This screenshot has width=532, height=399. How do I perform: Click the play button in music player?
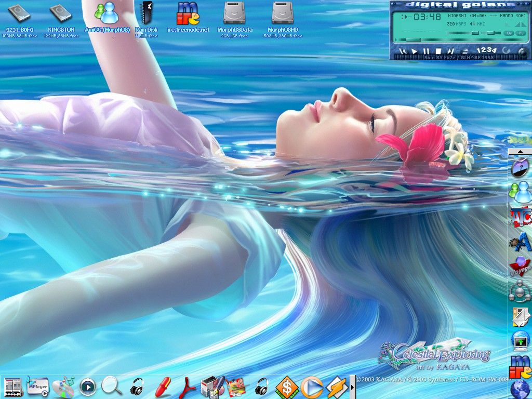414,51
